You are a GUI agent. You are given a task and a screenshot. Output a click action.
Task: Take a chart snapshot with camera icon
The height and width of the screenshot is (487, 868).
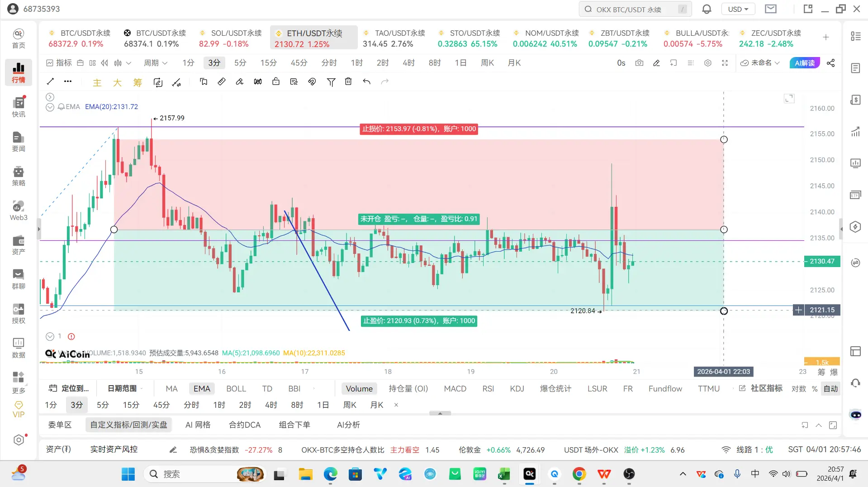(639, 63)
